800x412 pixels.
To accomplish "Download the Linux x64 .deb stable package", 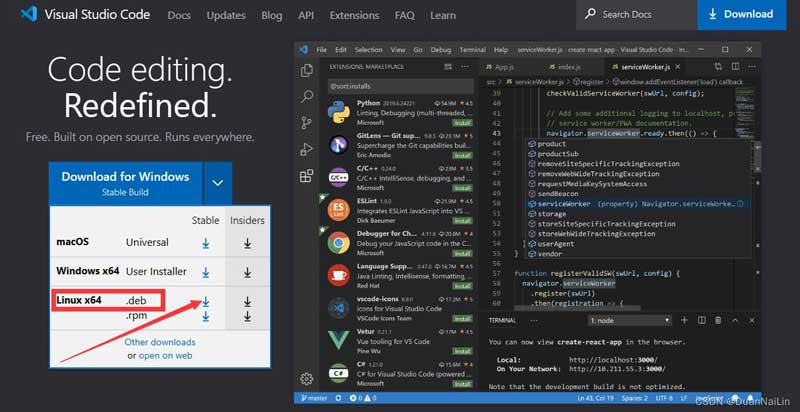I will pos(206,301).
